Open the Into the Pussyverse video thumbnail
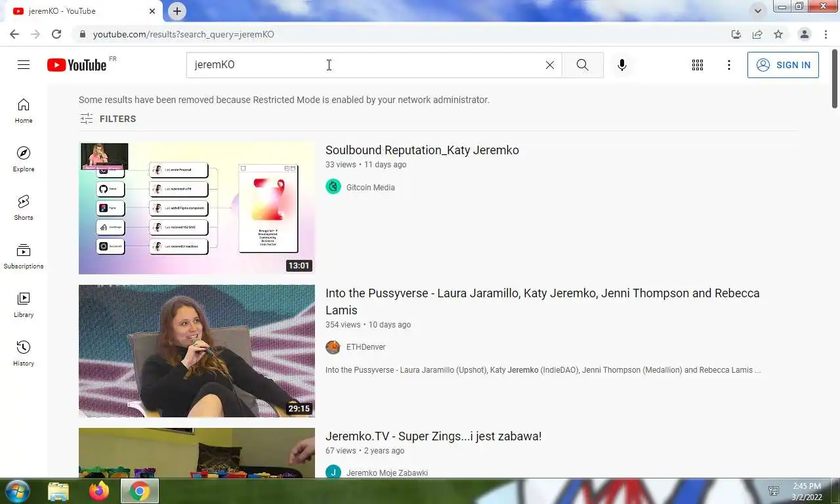The image size is (840, 504). pos(197,351)
